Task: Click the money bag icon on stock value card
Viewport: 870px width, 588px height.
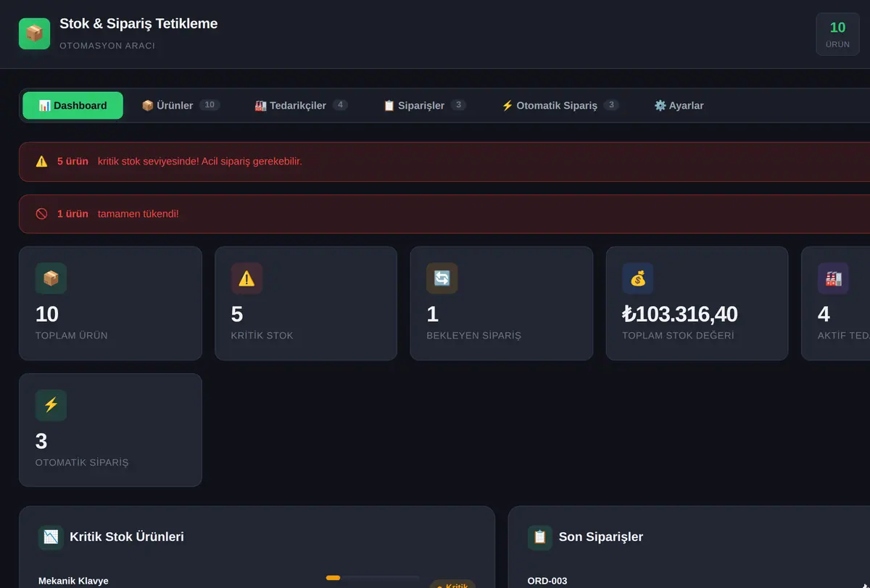Action: click(x=638, y=278)
